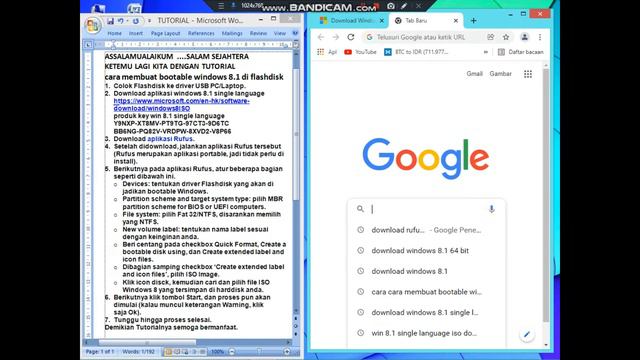Switch to Full Screen Reading view
The width and height of the screenshot is (640, 360).
(x=177, y=351)
